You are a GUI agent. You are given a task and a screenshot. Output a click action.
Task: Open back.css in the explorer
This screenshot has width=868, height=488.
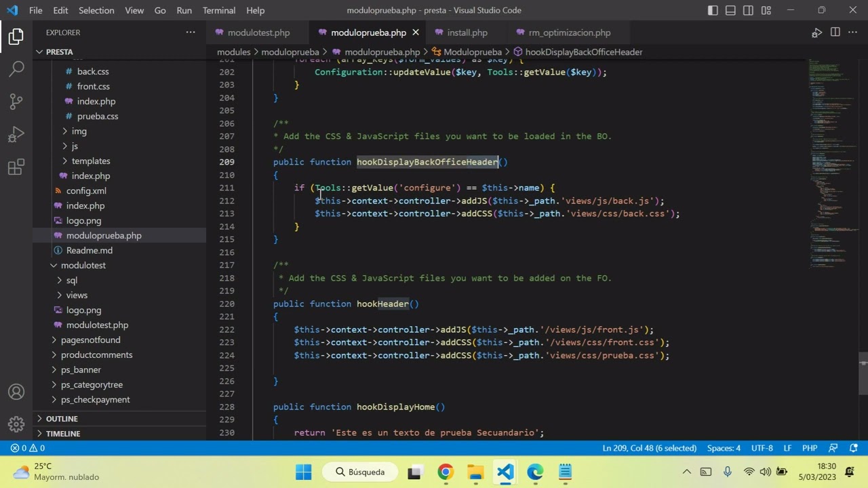coord(93,71)
